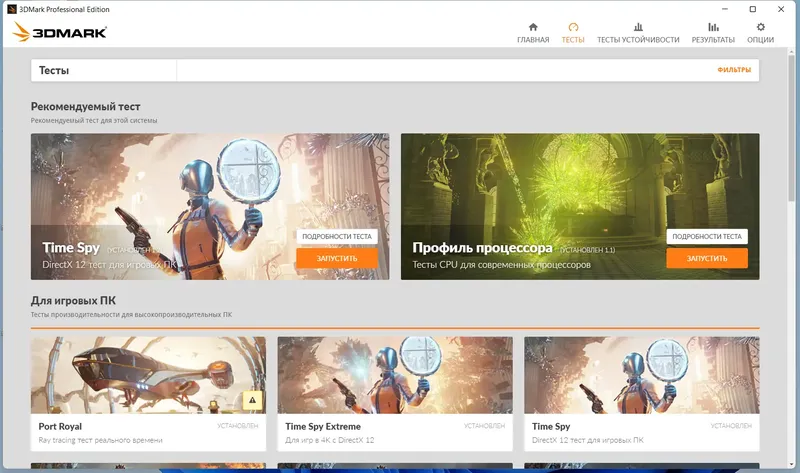Minimize the 3DMark window
Viewport: 800px width, 473px height.
725,9
